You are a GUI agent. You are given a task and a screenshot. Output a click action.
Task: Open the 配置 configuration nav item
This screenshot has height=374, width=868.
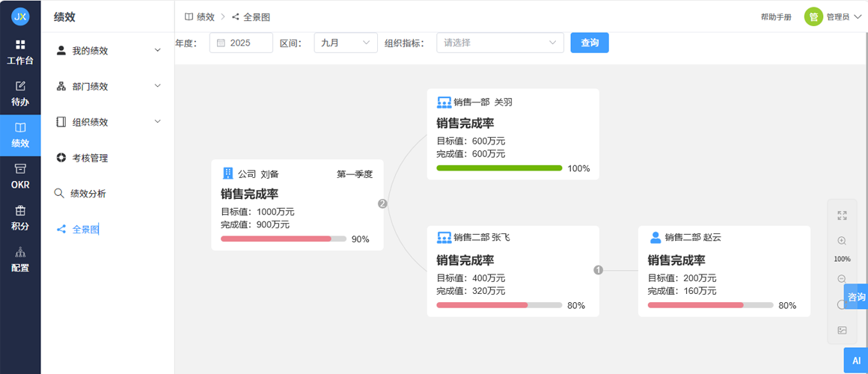point(20,260)
